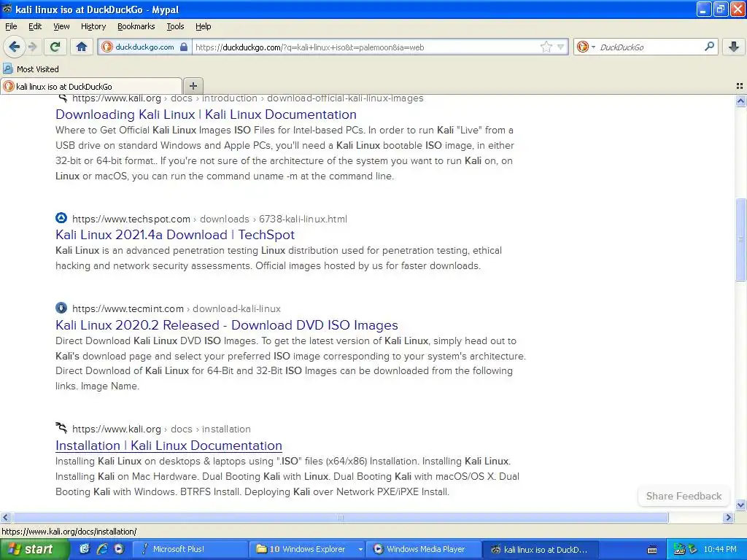The width and height of the screenshot is (747, 560).
Task: Open Kali Linux 2020.2 Released DVD ISO result
Action: [x=227, y=324]
